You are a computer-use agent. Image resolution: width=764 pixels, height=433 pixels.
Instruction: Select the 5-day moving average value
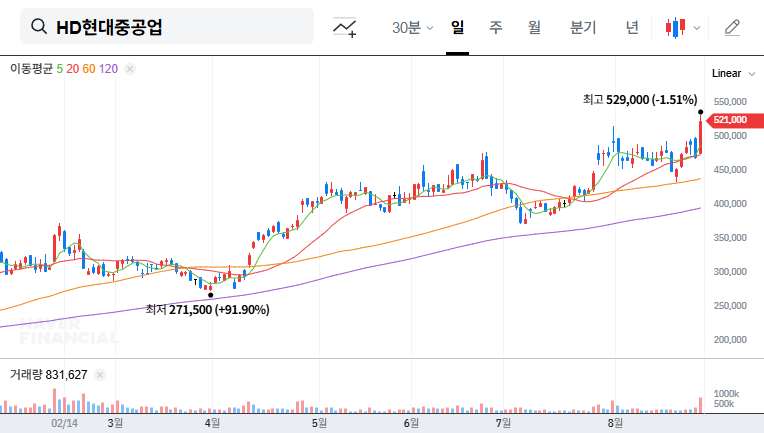tap(59, 69)
